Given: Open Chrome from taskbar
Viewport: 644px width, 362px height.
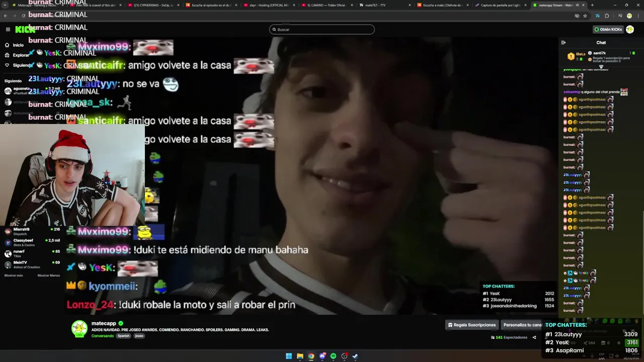Looking at the screenshot, I should pos(311,356).
